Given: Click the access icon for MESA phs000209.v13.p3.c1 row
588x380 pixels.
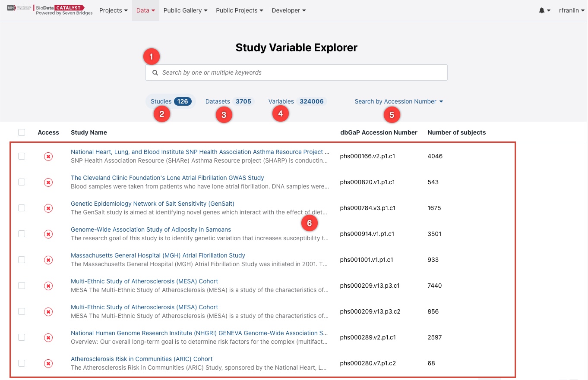Looking at the screenshot, I should coord(48,286).
